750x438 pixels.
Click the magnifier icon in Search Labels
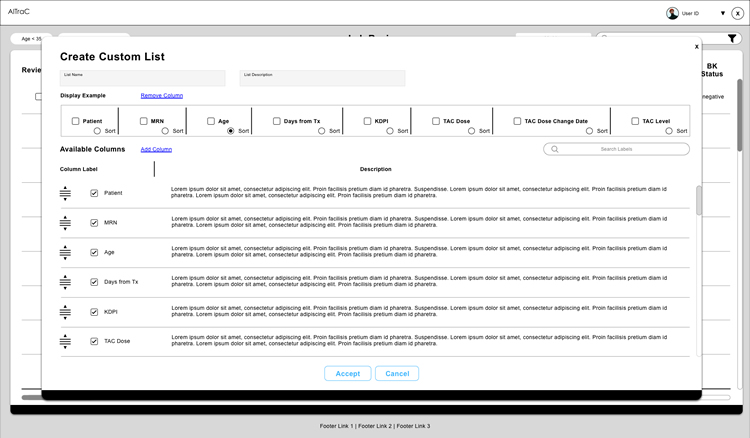point(555,149)
